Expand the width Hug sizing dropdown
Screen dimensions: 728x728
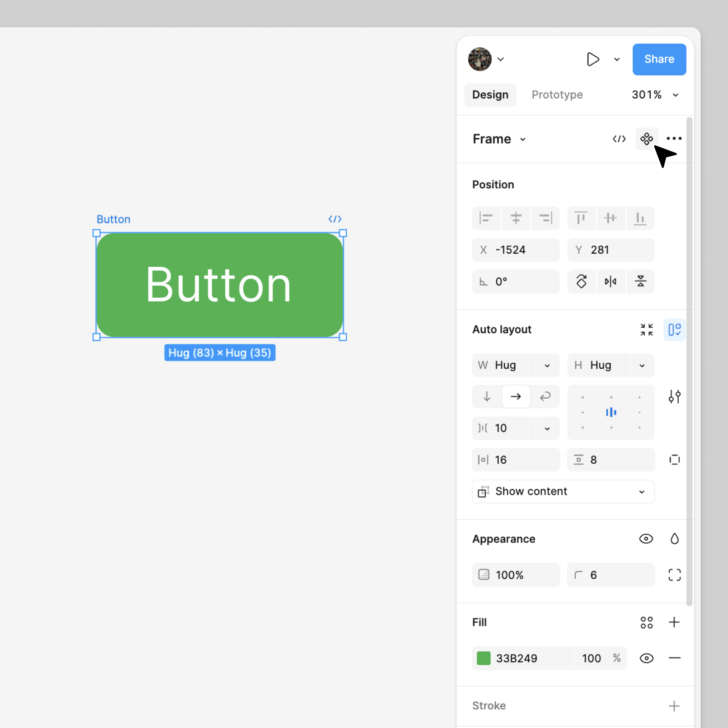click(x=547, y=366)
